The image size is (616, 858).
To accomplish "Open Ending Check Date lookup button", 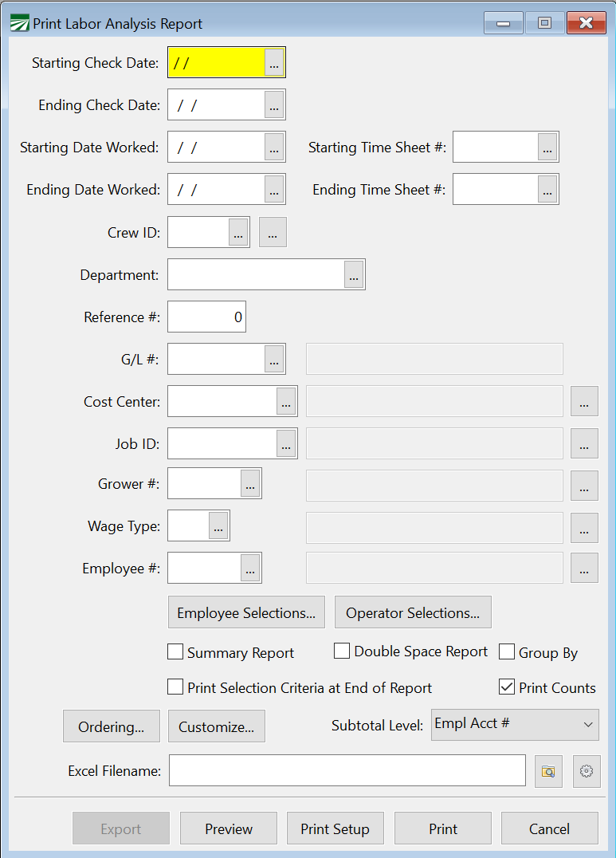I will pyautogui.click(x=274, y=104).
